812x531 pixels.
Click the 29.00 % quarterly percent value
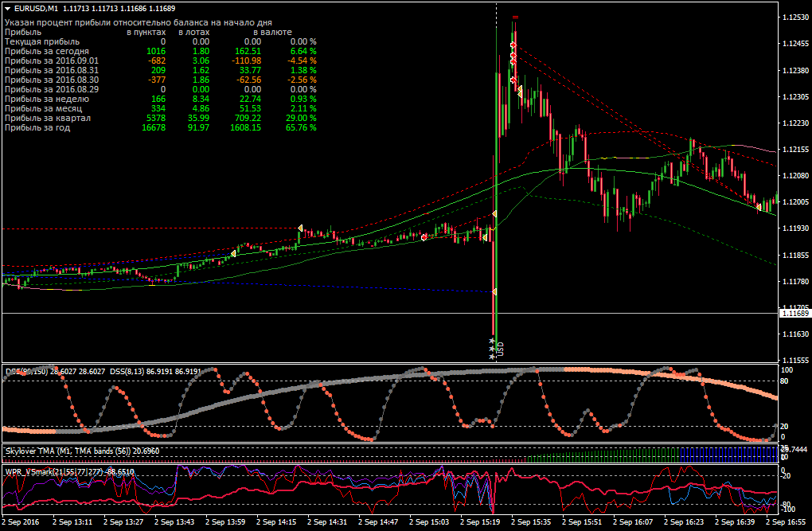(x=301, y=118)
